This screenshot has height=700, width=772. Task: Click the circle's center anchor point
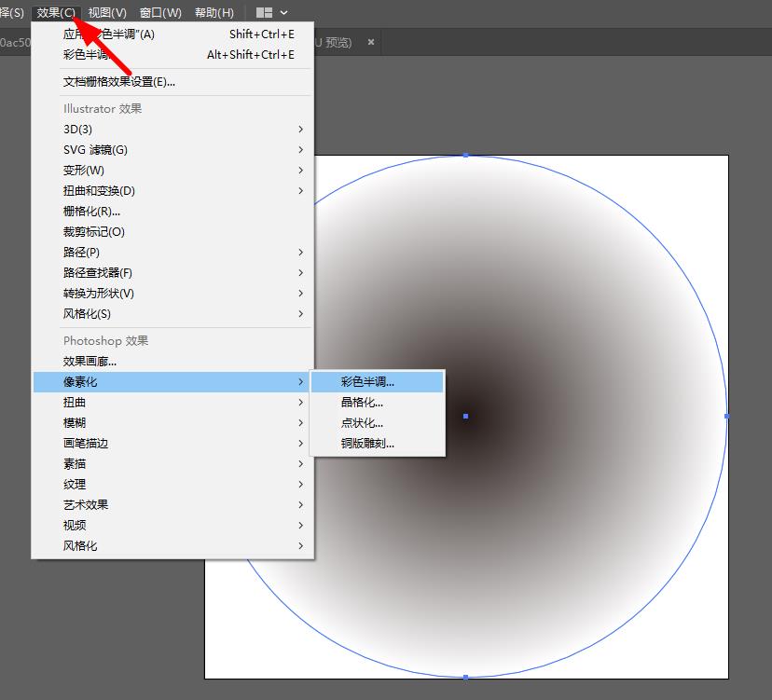click(466, 417)
